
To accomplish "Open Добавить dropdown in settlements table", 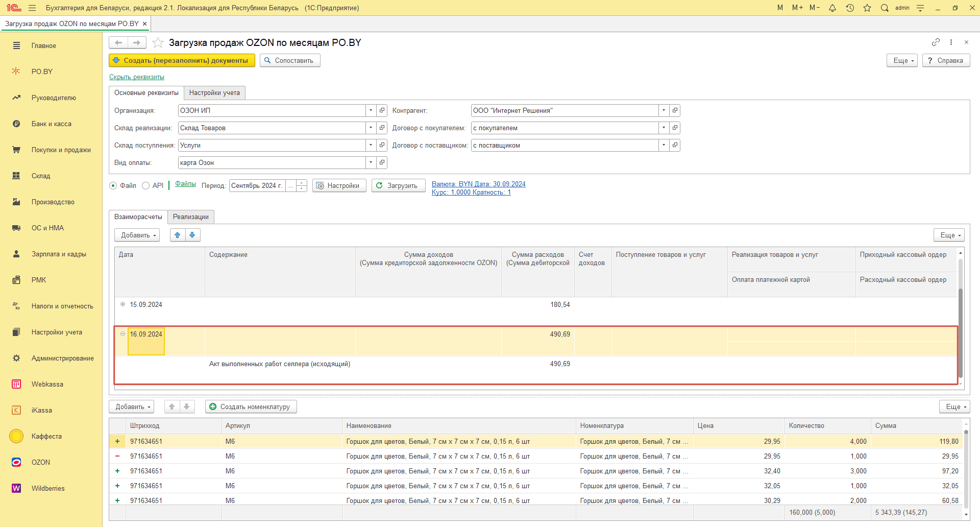I will click(x=137, y=235).
